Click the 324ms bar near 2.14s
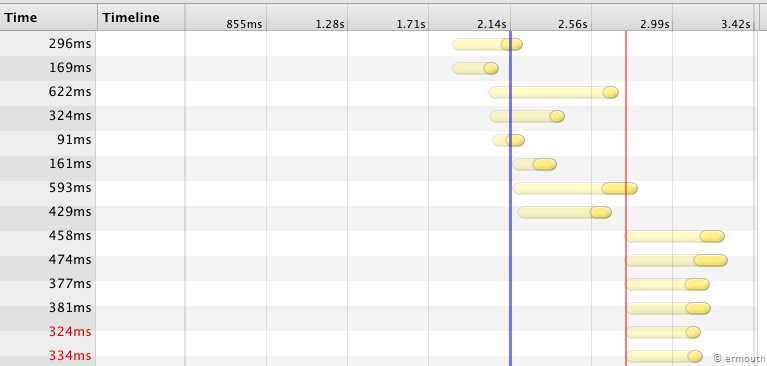The image size is (767, 366). tap(527, 116)
